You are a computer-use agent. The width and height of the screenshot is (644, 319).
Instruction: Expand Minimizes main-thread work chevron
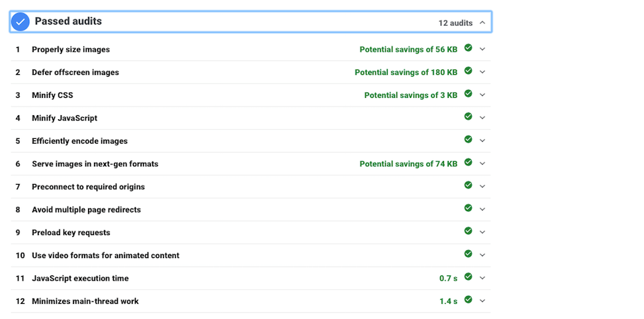[x=483, y=300]
